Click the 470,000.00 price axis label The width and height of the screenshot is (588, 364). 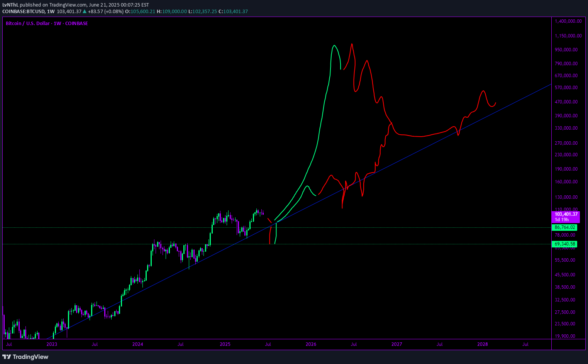(566, 102)
